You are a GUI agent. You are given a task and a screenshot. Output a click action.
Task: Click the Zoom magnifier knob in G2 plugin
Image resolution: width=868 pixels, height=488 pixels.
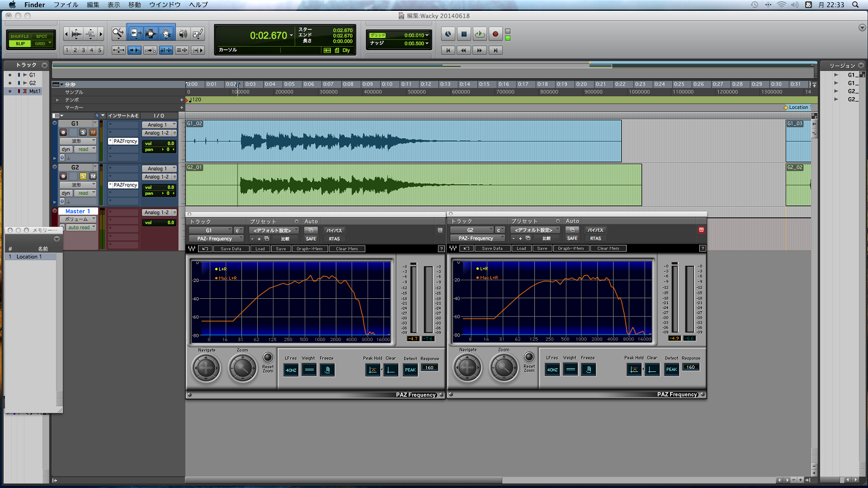503,368
